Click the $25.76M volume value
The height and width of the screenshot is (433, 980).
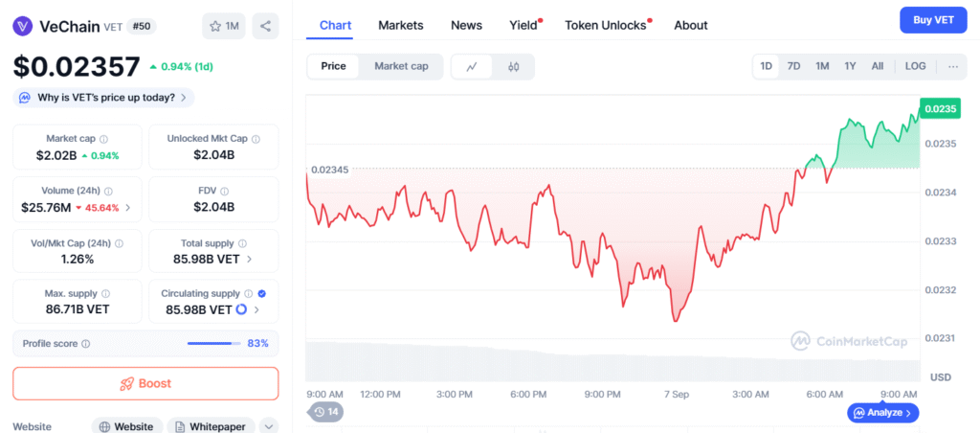point(46,208)
